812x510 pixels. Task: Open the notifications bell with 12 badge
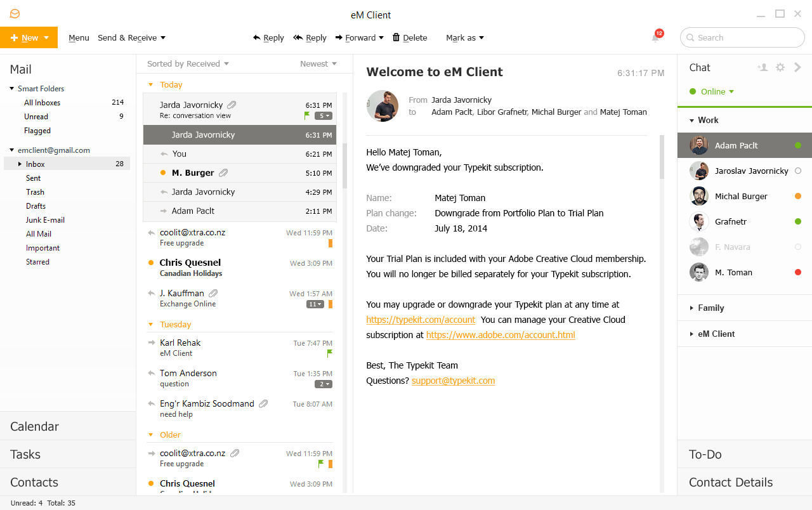coord(656,37)
